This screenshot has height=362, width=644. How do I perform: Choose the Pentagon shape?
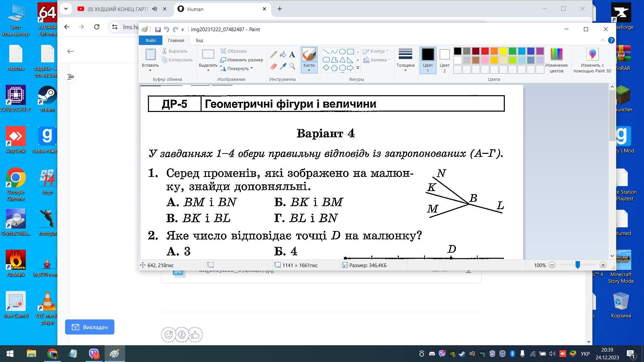coord(334,68)
